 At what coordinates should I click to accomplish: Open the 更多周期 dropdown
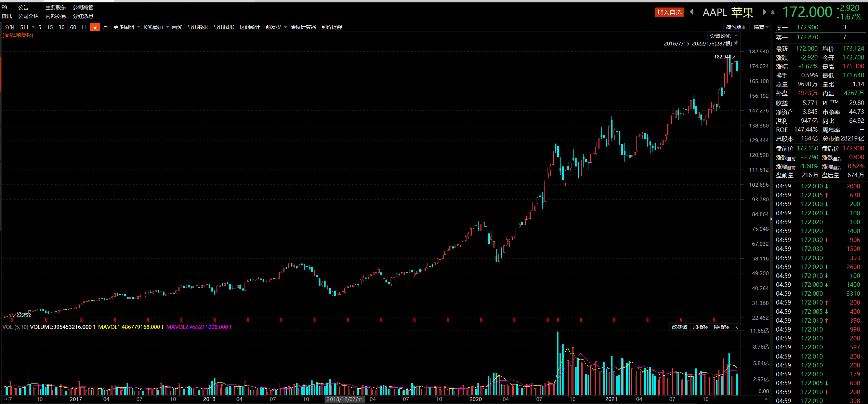[x=127, y=27]
